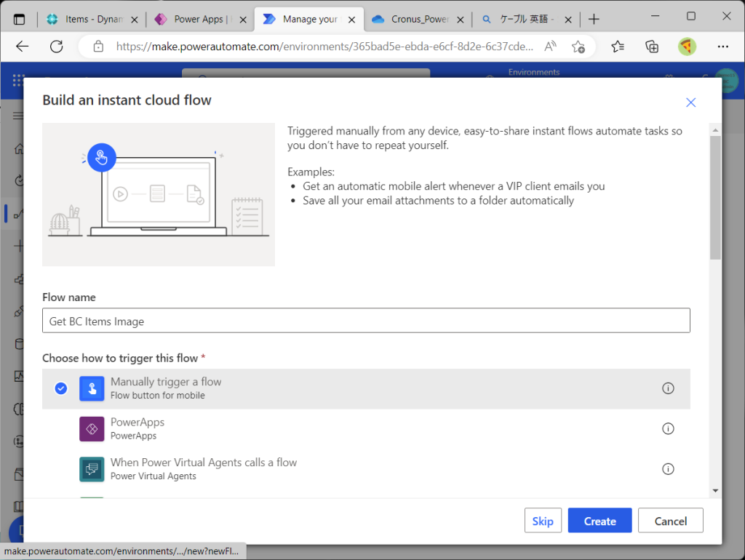745x560 pixels.
Task: Show info for Manually trigger a flow
Action: point(668,388)
